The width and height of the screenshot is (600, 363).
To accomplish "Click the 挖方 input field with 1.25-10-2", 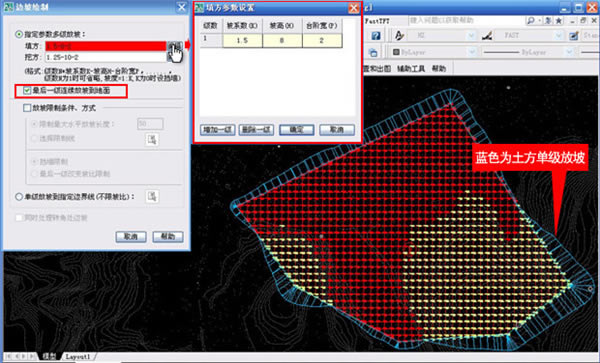I will point(106,57).
